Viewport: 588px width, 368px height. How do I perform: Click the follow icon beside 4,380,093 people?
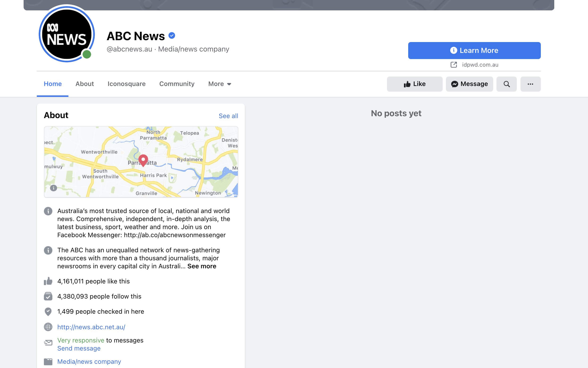(x=48, y=296)
